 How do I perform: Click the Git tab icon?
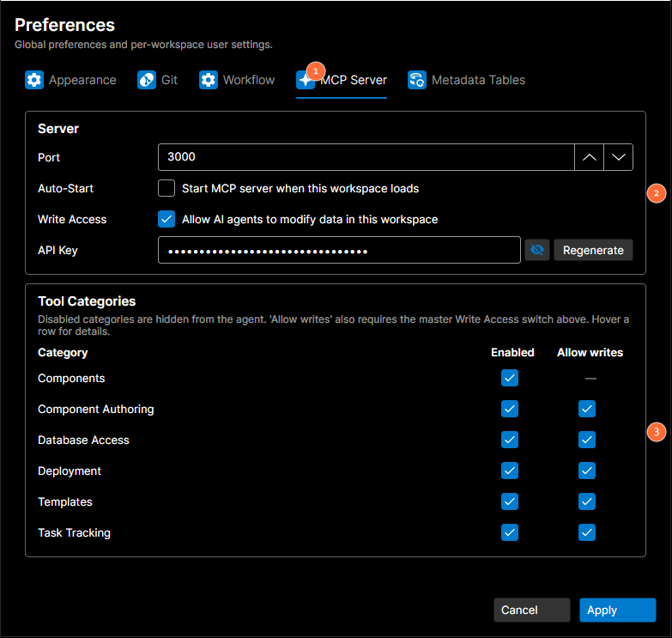pos(147,80)
